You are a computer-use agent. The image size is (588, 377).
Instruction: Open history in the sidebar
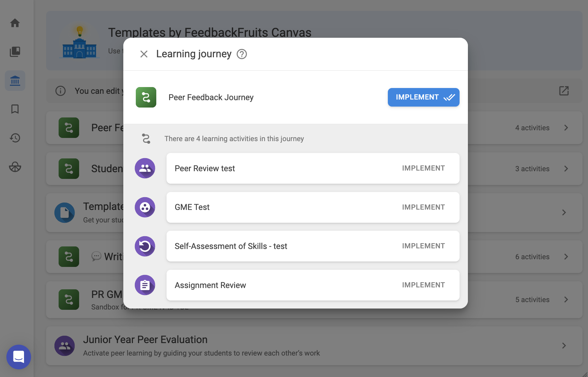coord(15,138)
